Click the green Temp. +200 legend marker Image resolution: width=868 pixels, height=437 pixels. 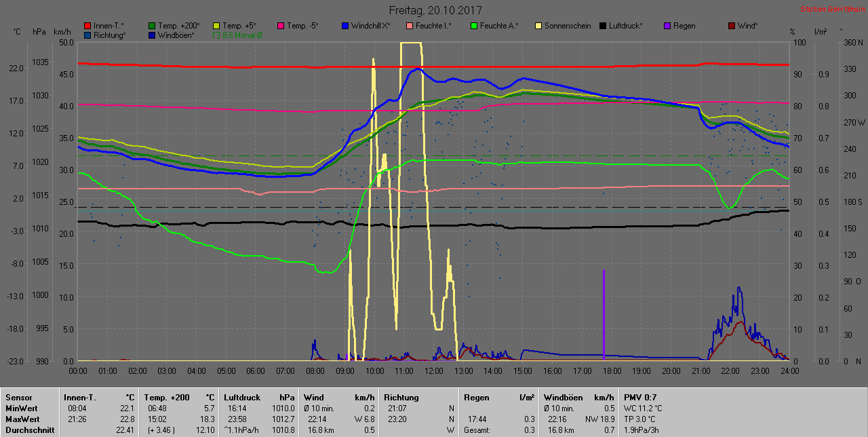(x=152, y=26)
